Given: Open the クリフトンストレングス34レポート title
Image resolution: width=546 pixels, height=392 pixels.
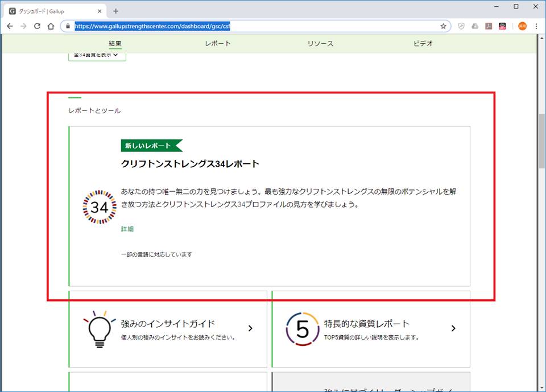Looking at the screenshot, I should (x=190, y=164).
